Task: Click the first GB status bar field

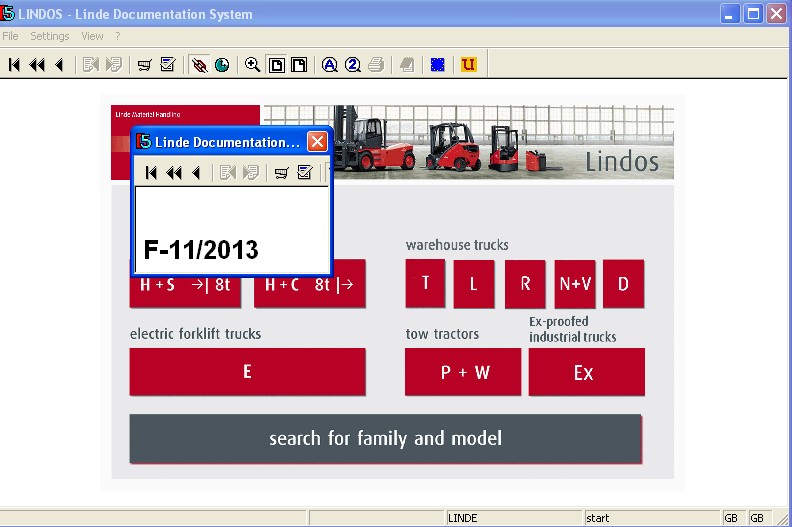Action: [x=734, y=518]
